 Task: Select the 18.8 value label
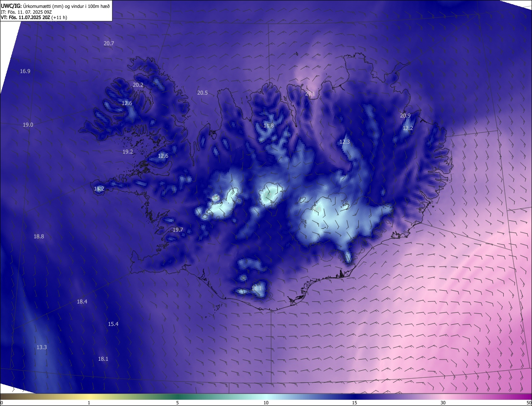pos(39,236)
